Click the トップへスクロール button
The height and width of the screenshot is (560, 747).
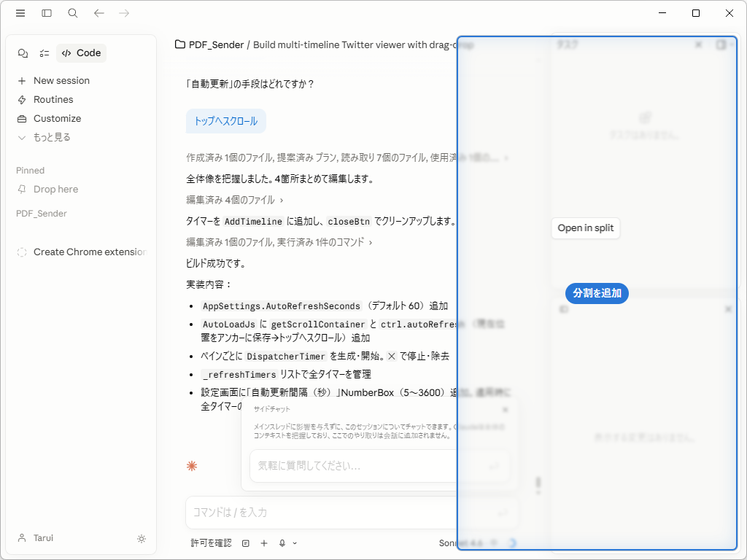pyautogui.click(x=226, y=121)
